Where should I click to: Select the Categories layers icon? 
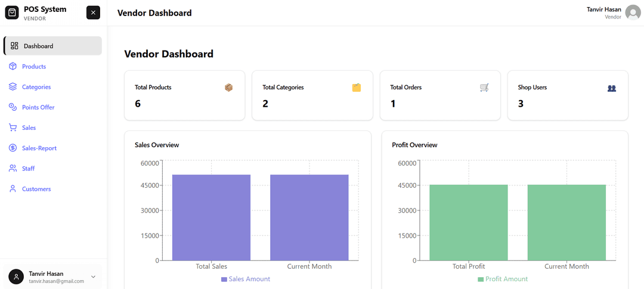pos(13,86)
